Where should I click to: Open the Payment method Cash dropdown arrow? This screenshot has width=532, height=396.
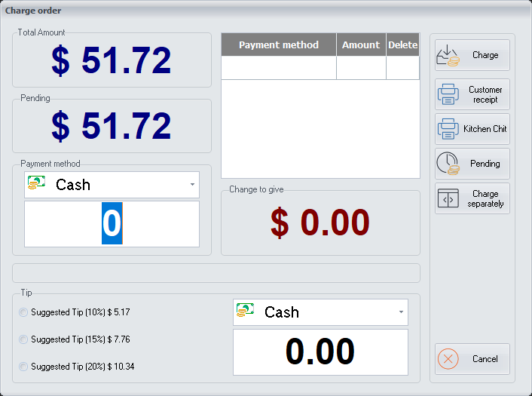[x=191, y=185]
